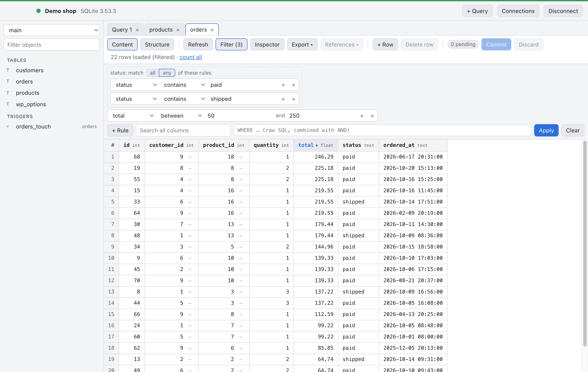This screenshot has height=372, width=588.
Task: Open the total column dropdown
Action: click(x=133, y=115)
